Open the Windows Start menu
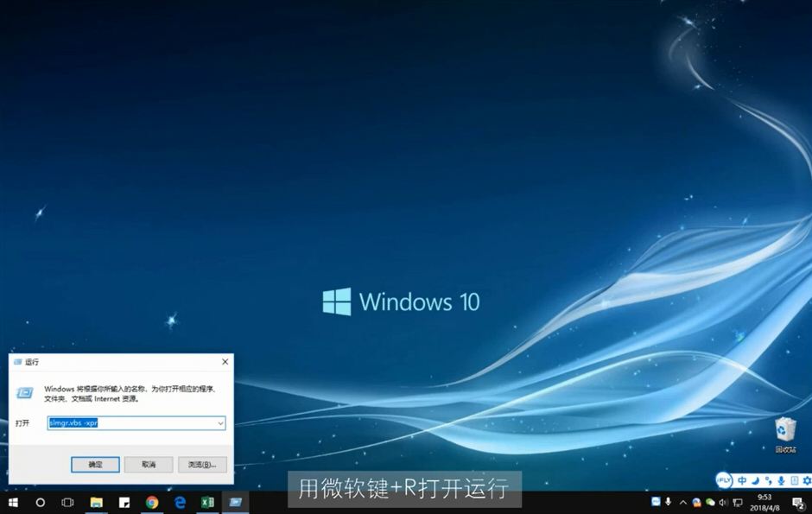This screenshot has width=812, height=514. point(13,503)
